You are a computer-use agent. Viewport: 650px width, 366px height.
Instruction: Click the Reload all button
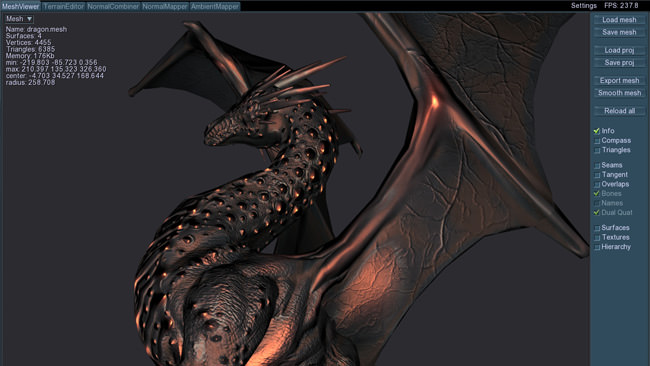[x=619, y=111]
